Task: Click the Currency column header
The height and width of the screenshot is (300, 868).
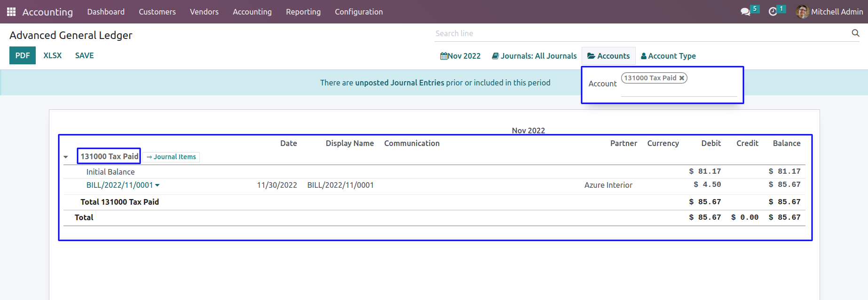Action: (x=663, y=143)
